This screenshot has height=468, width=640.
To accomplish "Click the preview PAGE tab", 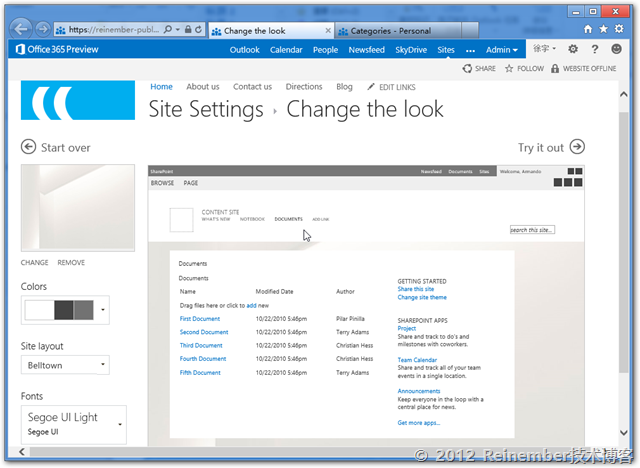I will pyautogui.click(x=191, y=183).
